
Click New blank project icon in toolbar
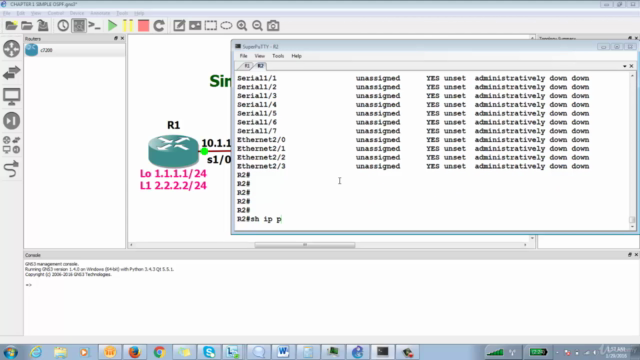tap(11, 26)
